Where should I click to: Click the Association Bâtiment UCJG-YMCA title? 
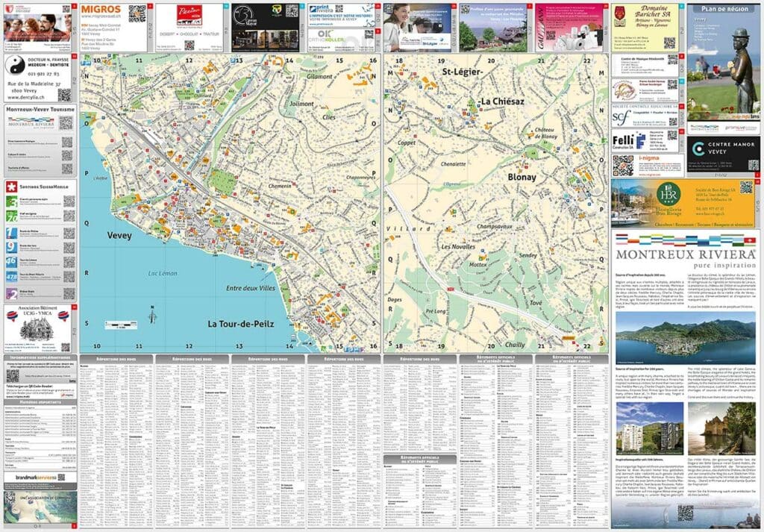coord(37,311)
